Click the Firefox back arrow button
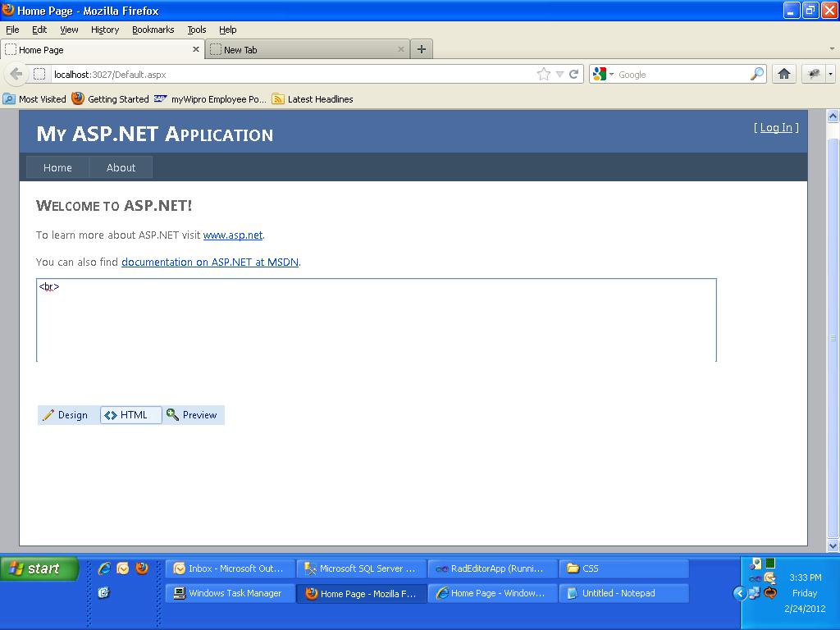This screenshot has height=630, width=840. pyautogui.click(x=16, y=74)
